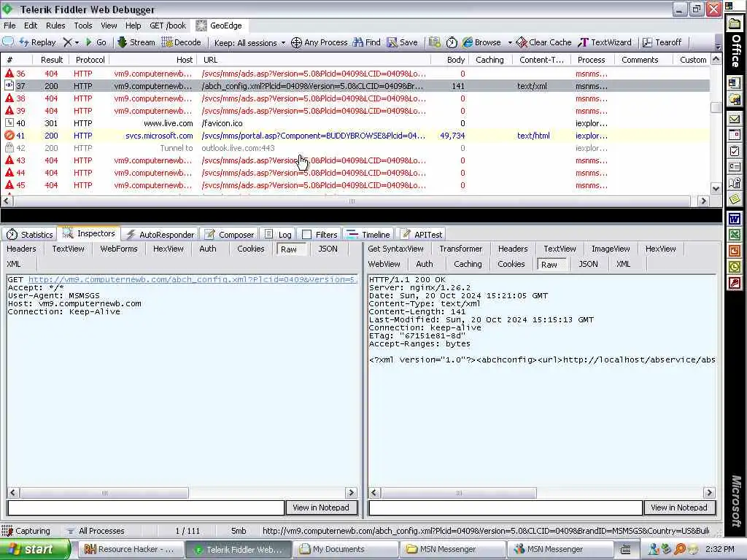The width and height of the screenshot is (747, 560).
Task: Click the lock icon of session 42
Action: (9, 147)
